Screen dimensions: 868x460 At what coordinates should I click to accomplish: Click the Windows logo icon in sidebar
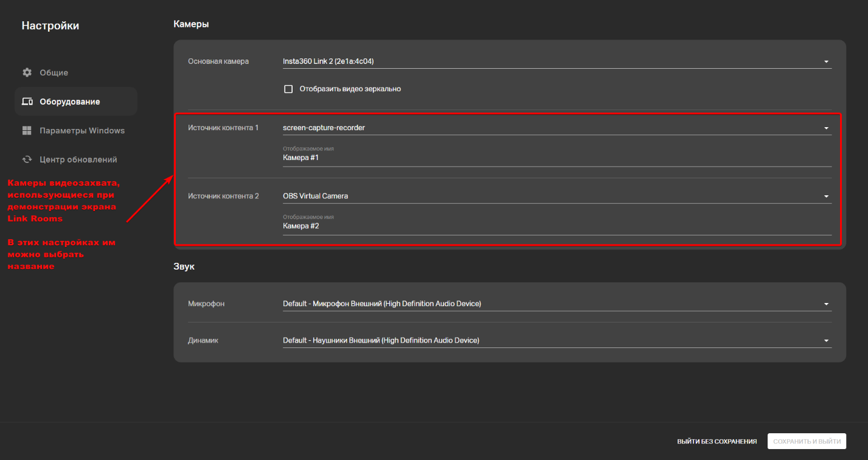tap(27, 131)
